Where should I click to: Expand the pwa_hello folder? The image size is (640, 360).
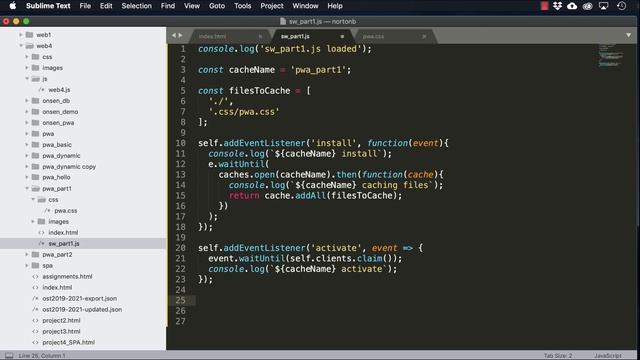coord(27,177)
